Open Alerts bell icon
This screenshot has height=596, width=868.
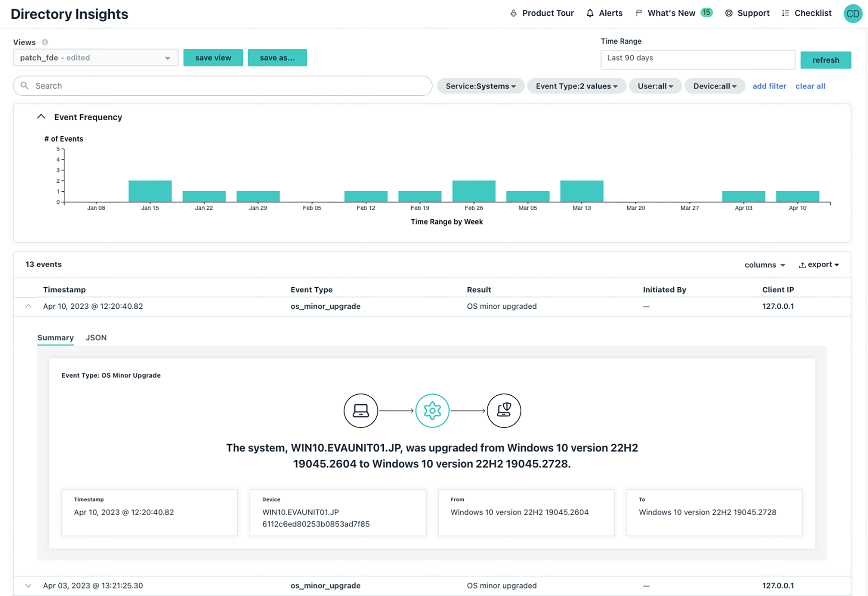click(x=590, y=14)
